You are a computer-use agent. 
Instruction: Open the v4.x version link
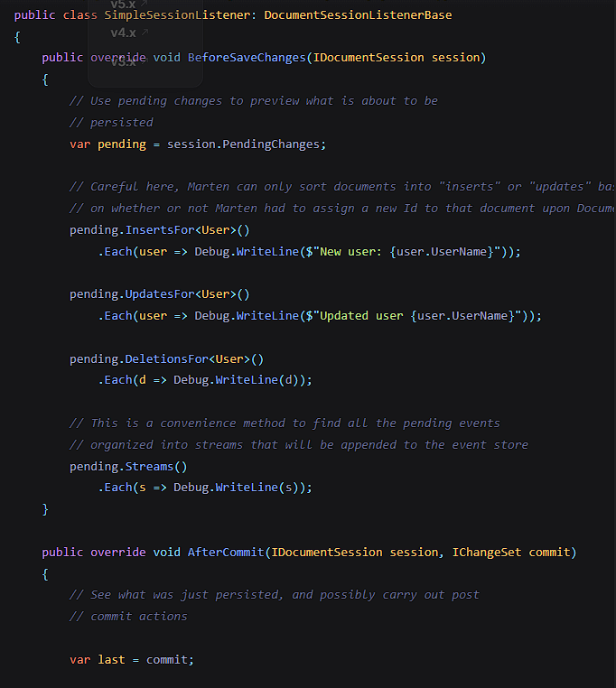point(123,33)
